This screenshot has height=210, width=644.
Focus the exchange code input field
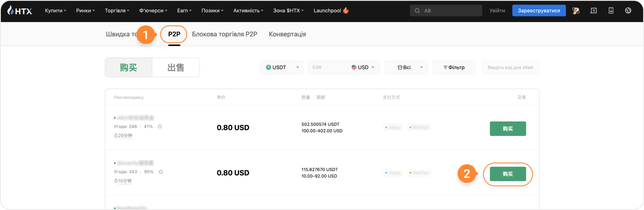pyautogui.click(x=510, y=67)
